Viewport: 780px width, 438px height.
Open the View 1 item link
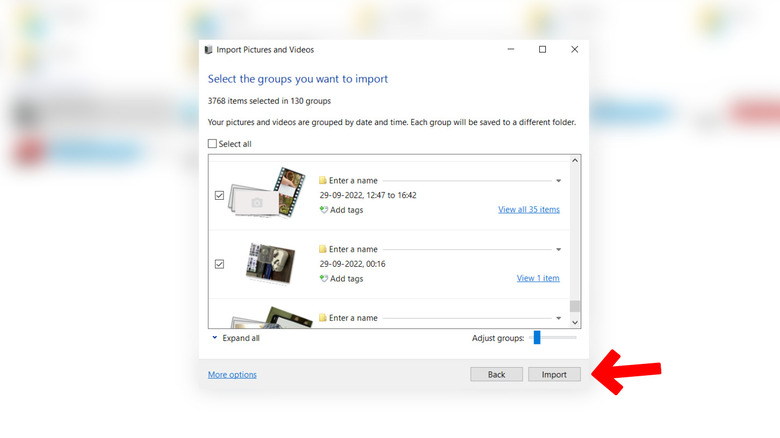click(x=537, y=279)
